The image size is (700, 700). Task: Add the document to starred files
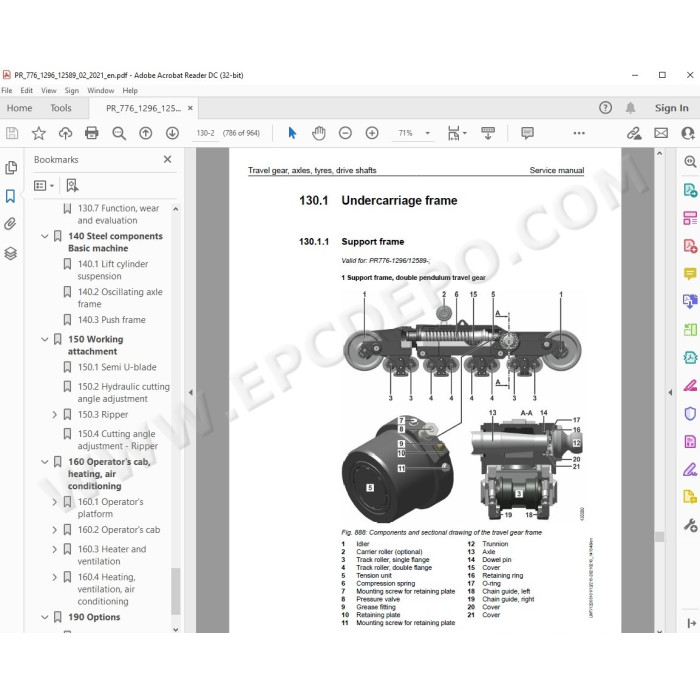[39, 133]
